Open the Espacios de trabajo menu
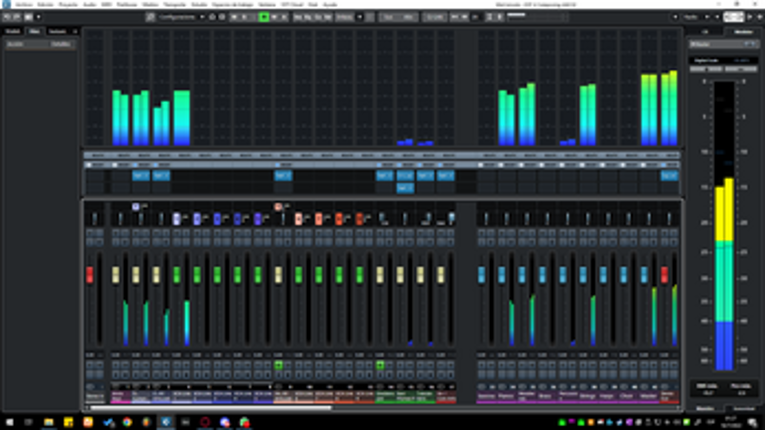Screen dimensions: 765x430 coord(233,4)
